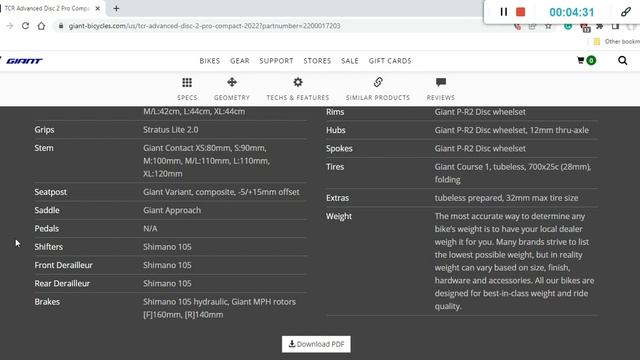The height and width of the screenshot is (360, 640).
Task: Download the specs PDF
Action: (316, 344)
